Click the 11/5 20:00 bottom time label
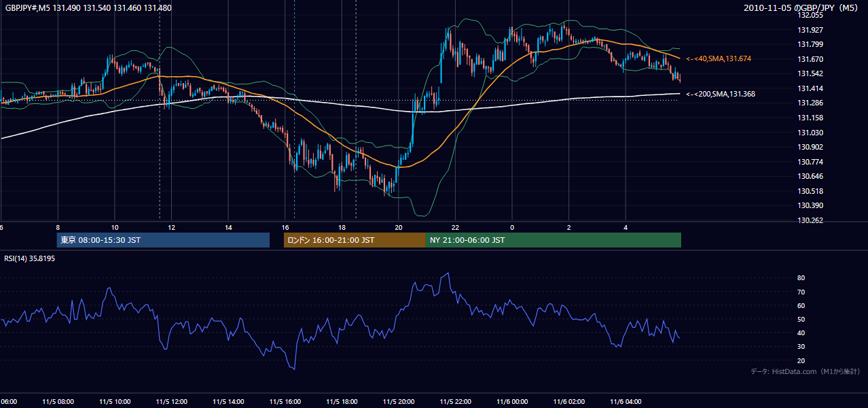This screenshot has height=408, width=868. [399, 402]
